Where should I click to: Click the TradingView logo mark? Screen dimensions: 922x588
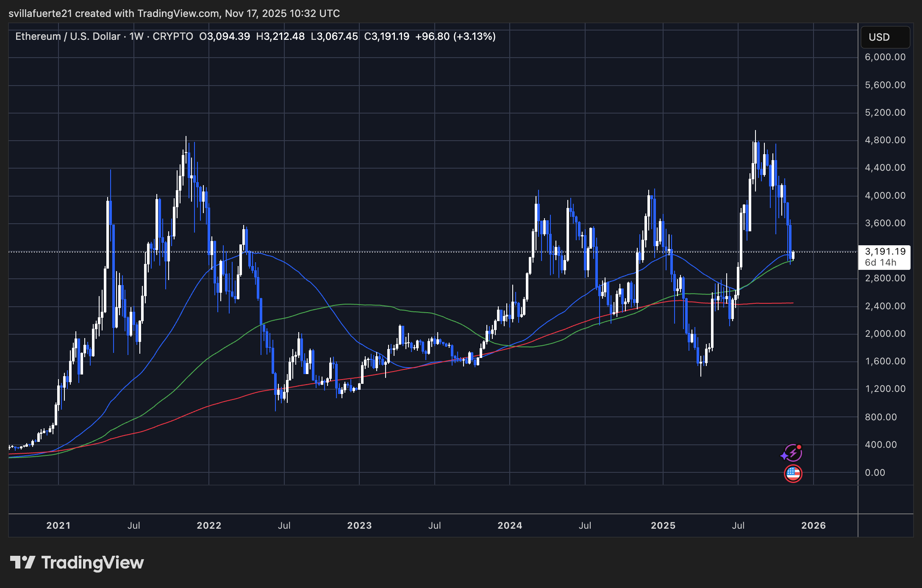tap(22, 563)
